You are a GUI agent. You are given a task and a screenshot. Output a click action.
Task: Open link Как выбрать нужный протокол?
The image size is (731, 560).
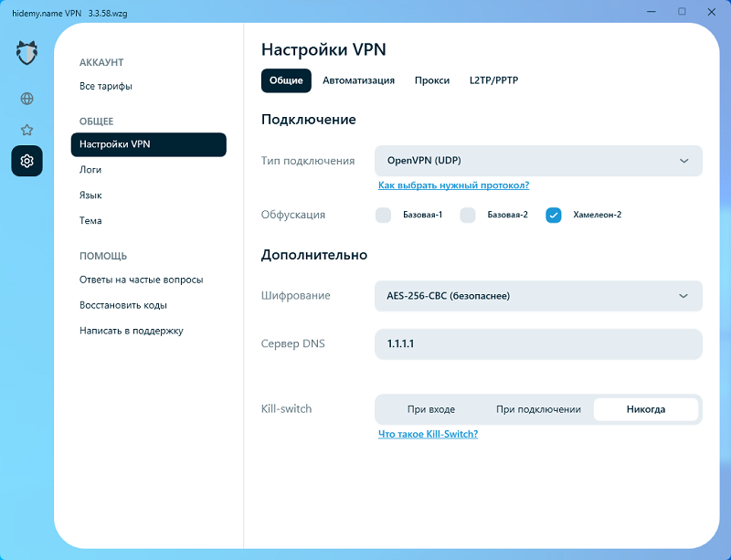453,185
